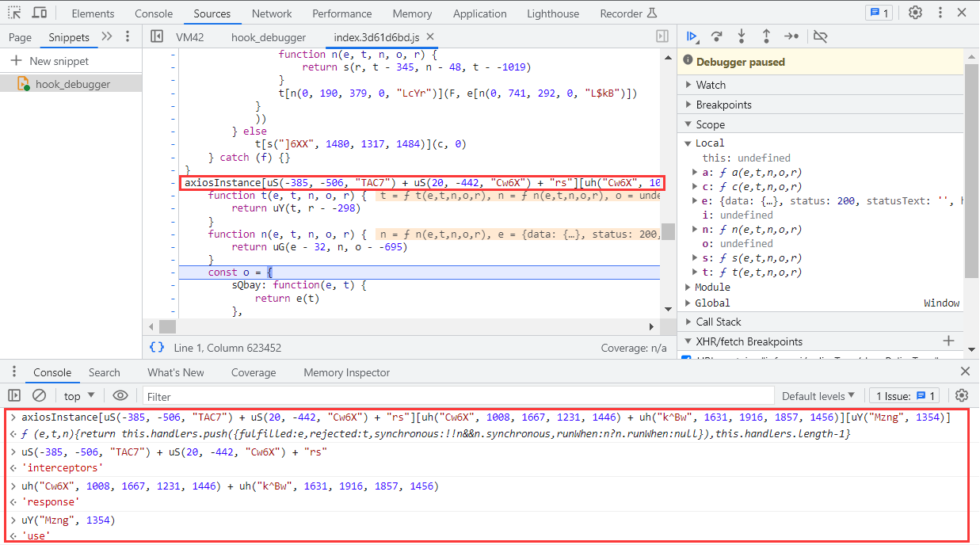Expand the Call Stack section

pyautogui.click(x=718, y=322)
